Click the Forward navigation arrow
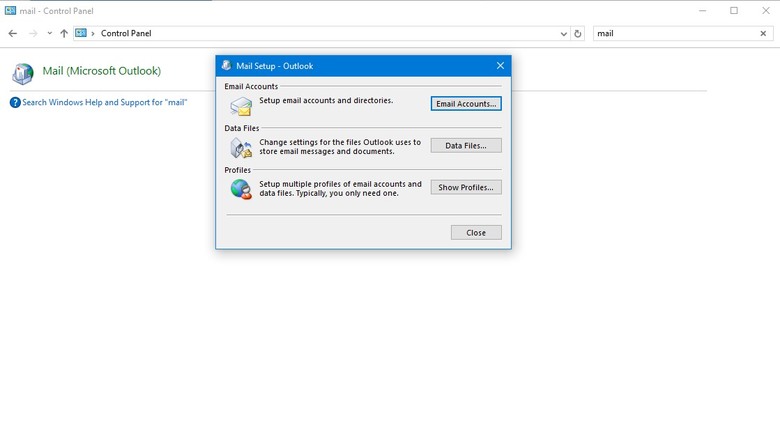The image size is (780, 441). 33,33
